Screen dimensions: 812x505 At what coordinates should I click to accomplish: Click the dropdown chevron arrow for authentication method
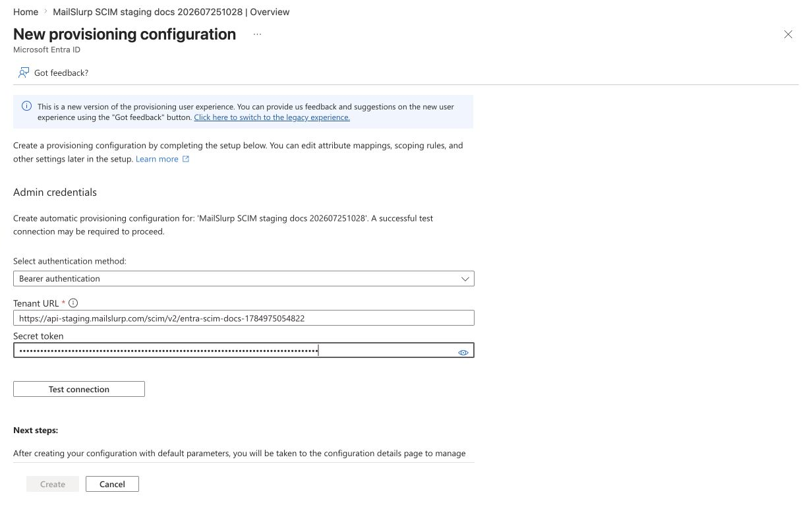coord(465,279)
